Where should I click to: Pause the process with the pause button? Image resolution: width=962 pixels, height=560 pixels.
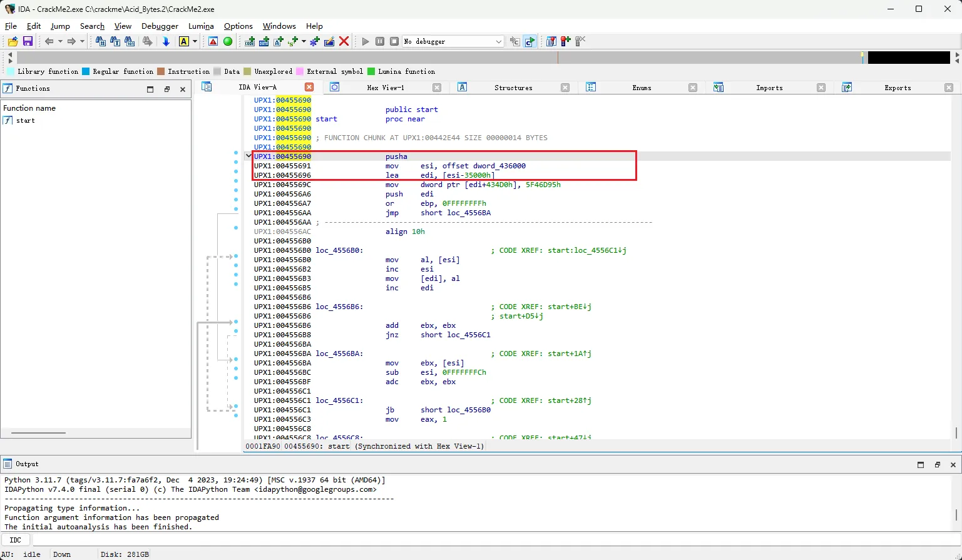pos(380,41)
